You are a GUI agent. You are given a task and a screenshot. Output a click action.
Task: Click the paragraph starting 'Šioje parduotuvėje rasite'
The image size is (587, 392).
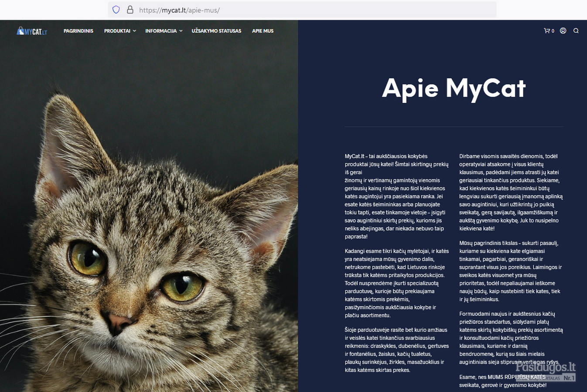tap(396, 350)
